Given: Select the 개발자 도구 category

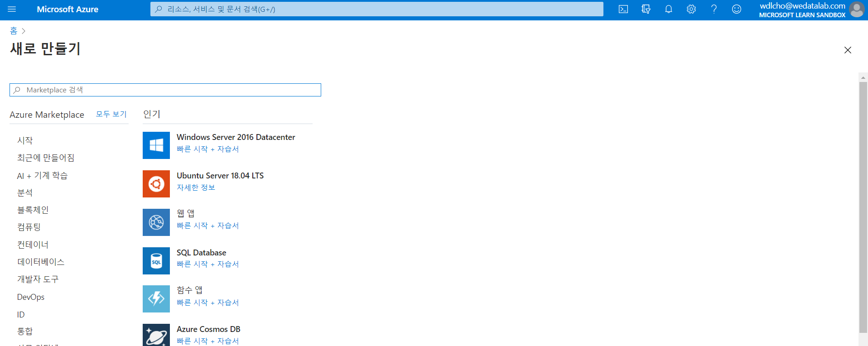Looking at the screenshot, I should pyautogui.click(x=38, y=279).
